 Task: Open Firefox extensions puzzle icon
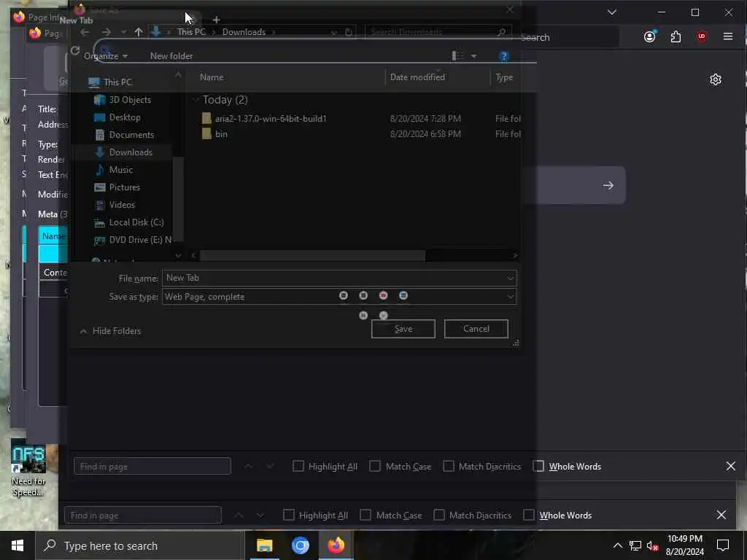(676, 36)
